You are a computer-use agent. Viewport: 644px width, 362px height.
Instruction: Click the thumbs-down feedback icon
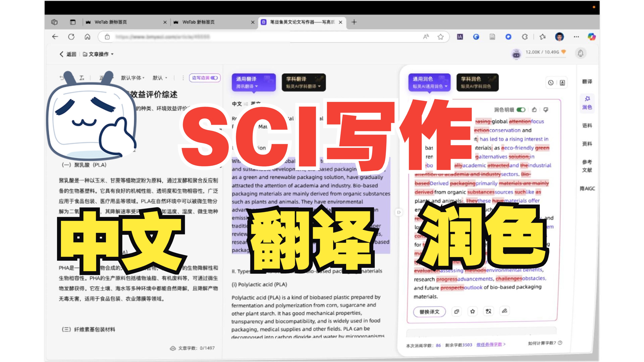point(546,110)
